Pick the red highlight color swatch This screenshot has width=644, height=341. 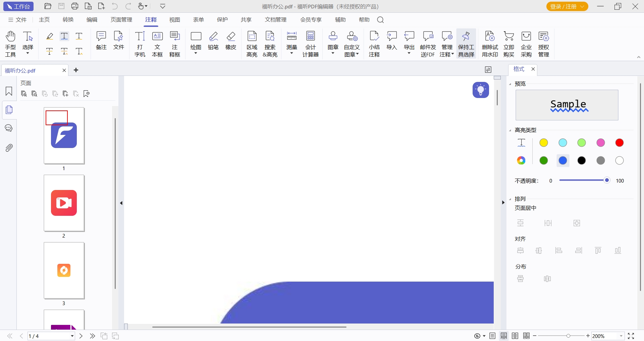pos(619,143)
